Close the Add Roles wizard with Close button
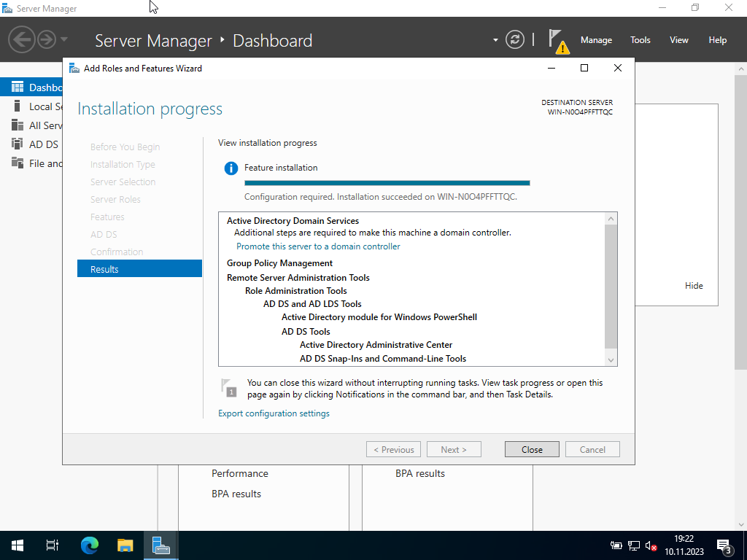 (532, 449)
